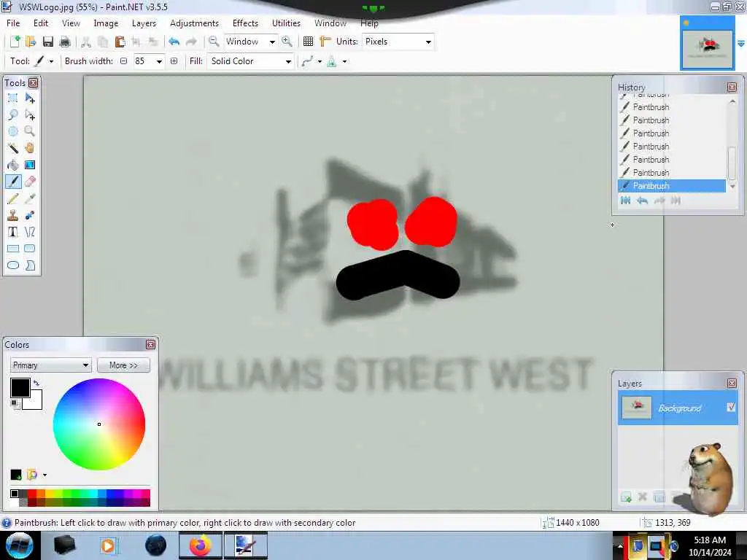Select the Lasso Select tool
The height and width of the screenshot is (560, 747).
coord(13,114)
